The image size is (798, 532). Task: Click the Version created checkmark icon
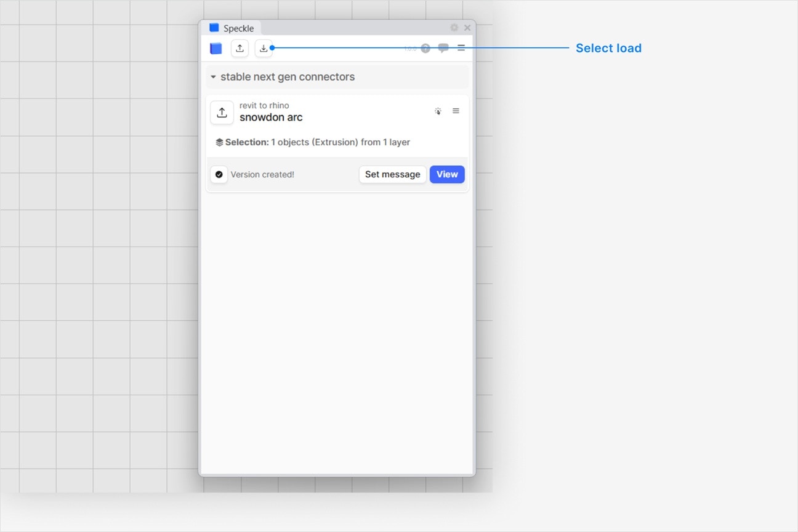[x=219, y=174]
